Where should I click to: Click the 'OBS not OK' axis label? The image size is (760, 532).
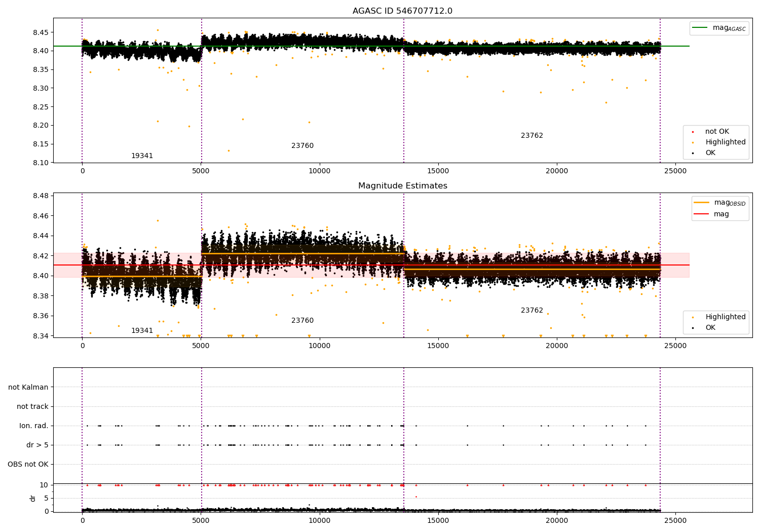pos(28,465)
